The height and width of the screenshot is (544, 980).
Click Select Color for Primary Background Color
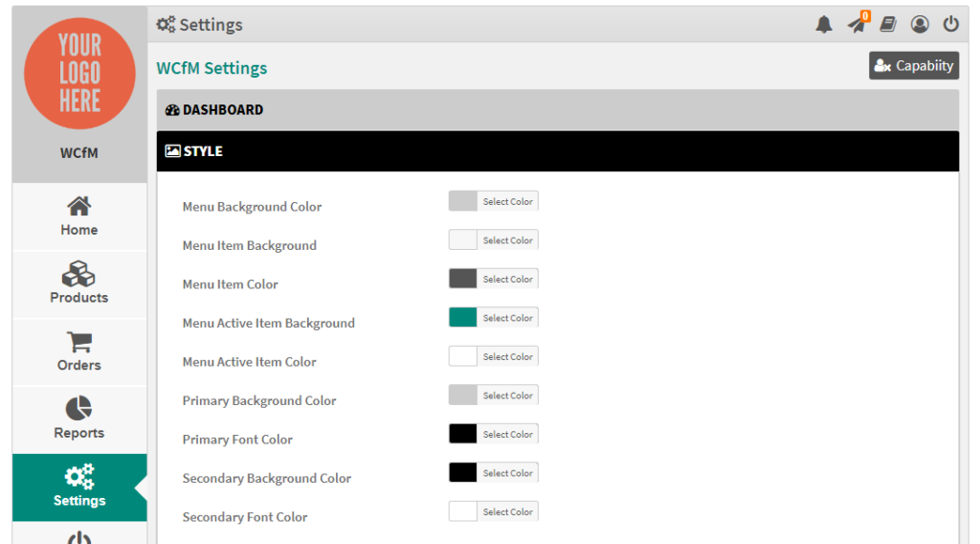point(507,396)
